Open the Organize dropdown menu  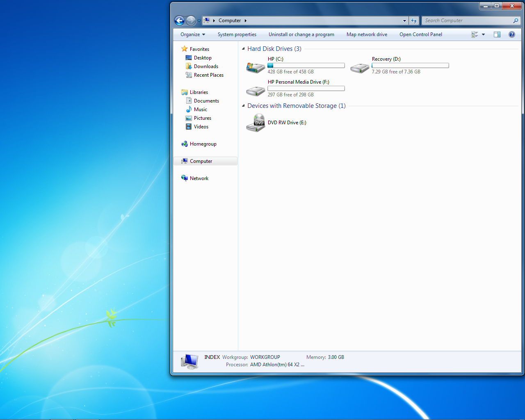click(x=192, y=34)
